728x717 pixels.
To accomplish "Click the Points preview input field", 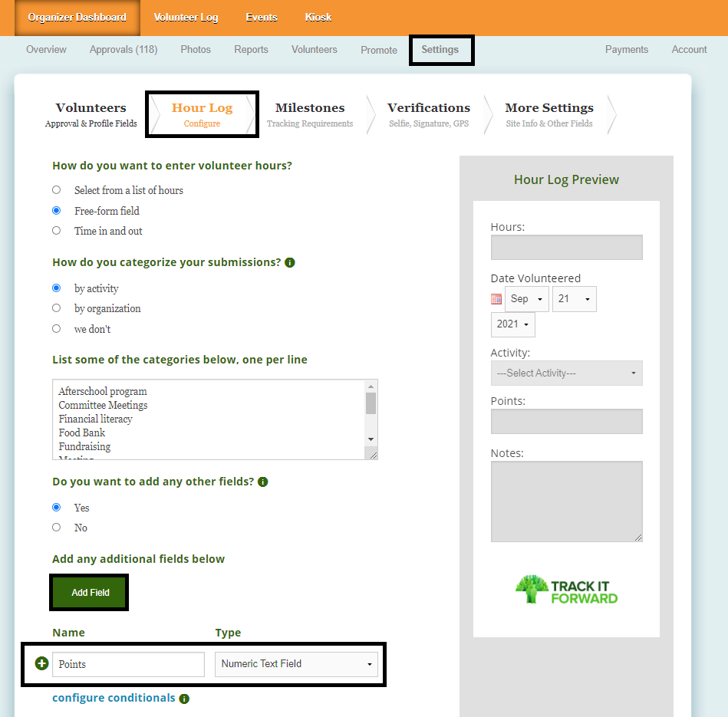I will [566, 422].
